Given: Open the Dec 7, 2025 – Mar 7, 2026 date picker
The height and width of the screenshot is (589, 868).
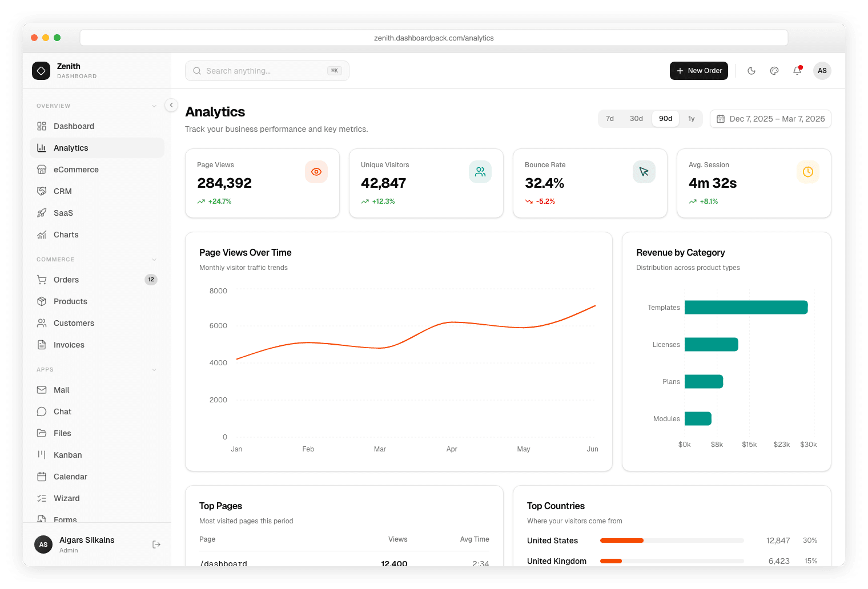Looking at the screenshot, I should [770, 118].
